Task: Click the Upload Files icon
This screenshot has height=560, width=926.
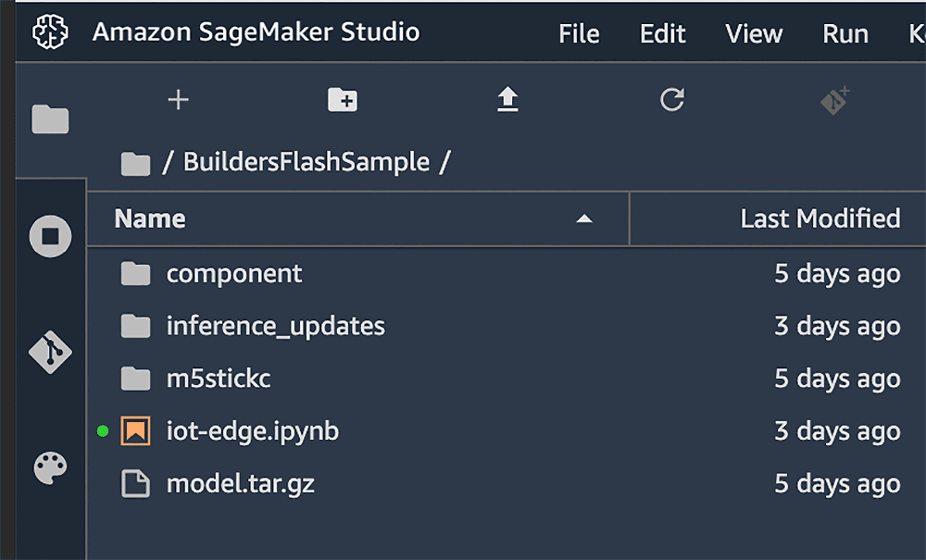Action: point(507,100)
